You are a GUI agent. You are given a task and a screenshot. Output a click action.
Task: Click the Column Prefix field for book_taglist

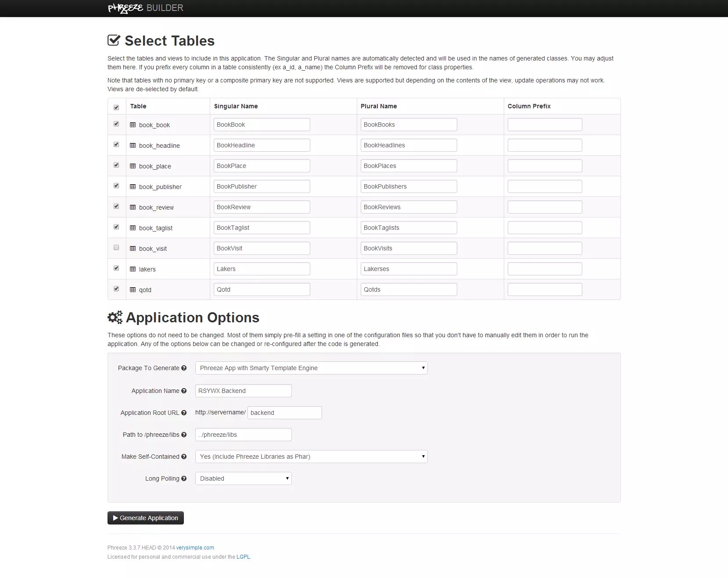tap(545, 228)
